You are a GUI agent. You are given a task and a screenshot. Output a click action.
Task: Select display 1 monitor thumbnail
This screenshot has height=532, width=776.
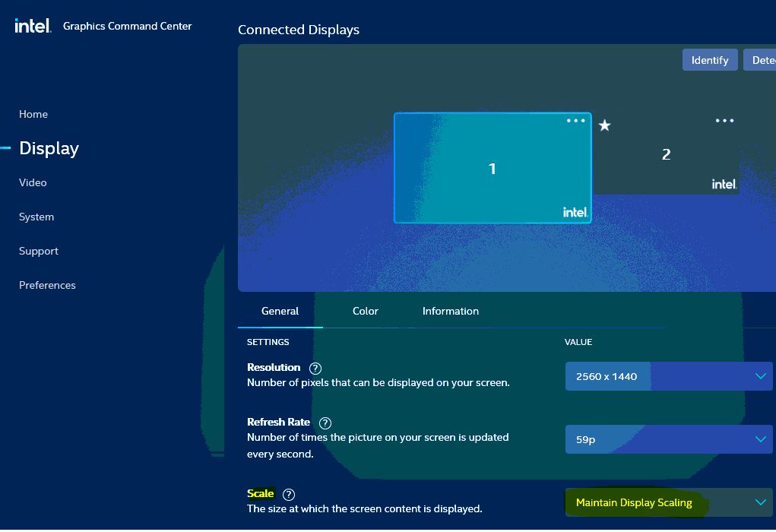pos(492,169)
